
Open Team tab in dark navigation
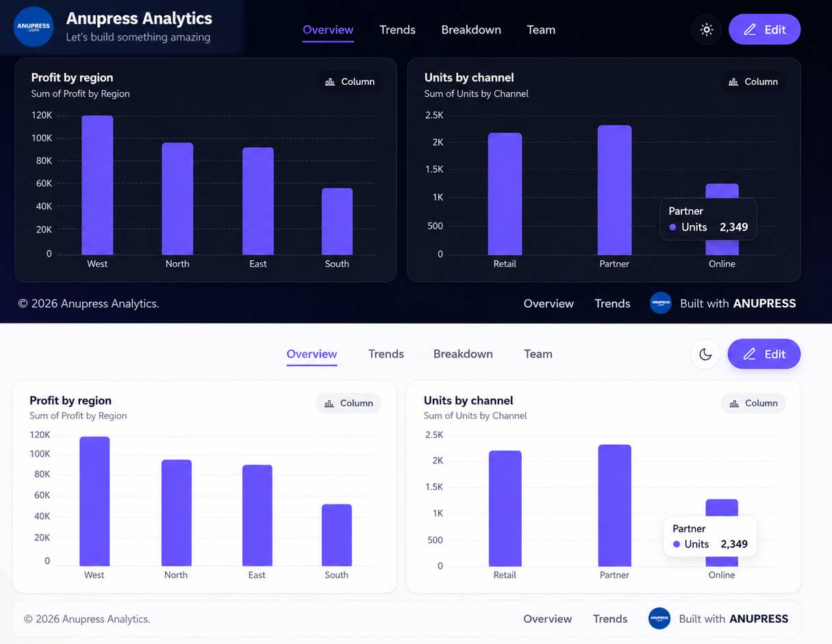tap(541, 29)
